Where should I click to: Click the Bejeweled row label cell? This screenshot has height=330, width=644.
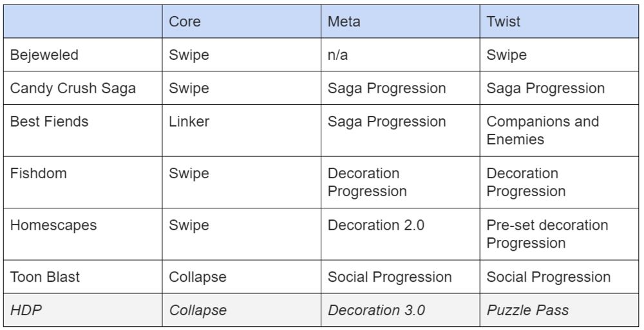(82, 55)
